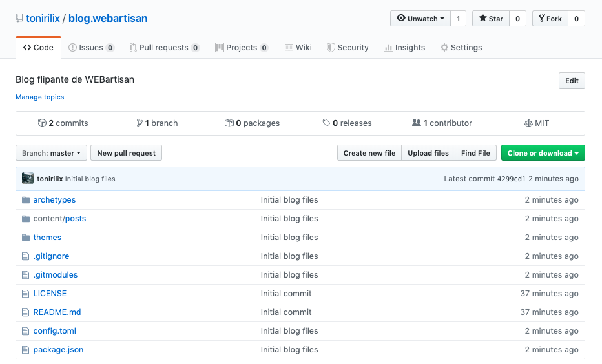The width and height of the screenshot is (602, 364).
Task: Switch to the Pull requests tab
Action: point(165,48)
